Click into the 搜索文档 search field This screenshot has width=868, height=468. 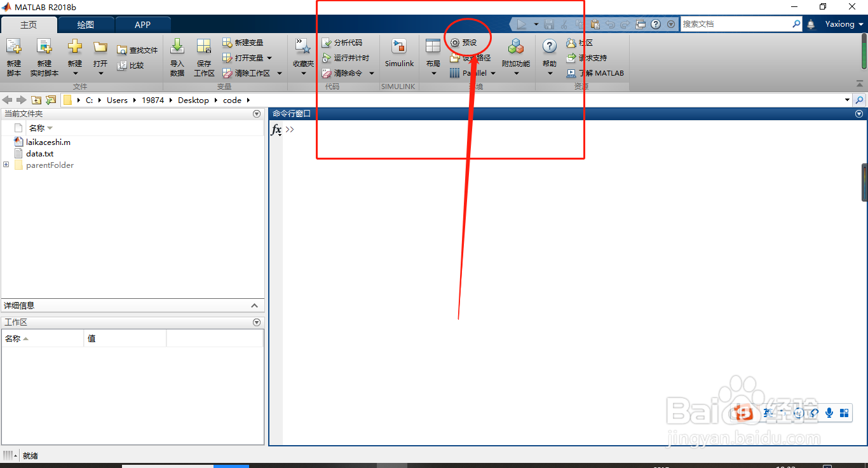click(x=736, y=24)
